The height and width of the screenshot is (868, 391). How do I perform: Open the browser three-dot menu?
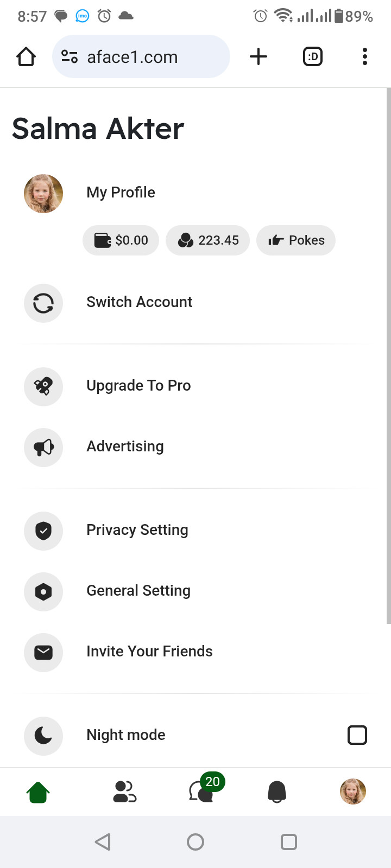point(365,56)
